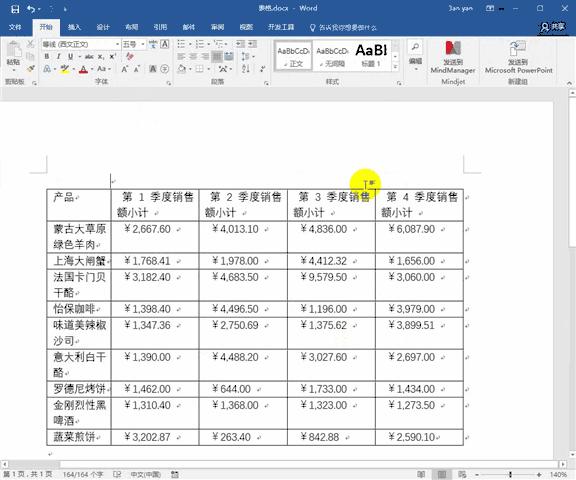Click the Find magnifier editing icon
Screen dimensions: 576x480
pos(415,47)
